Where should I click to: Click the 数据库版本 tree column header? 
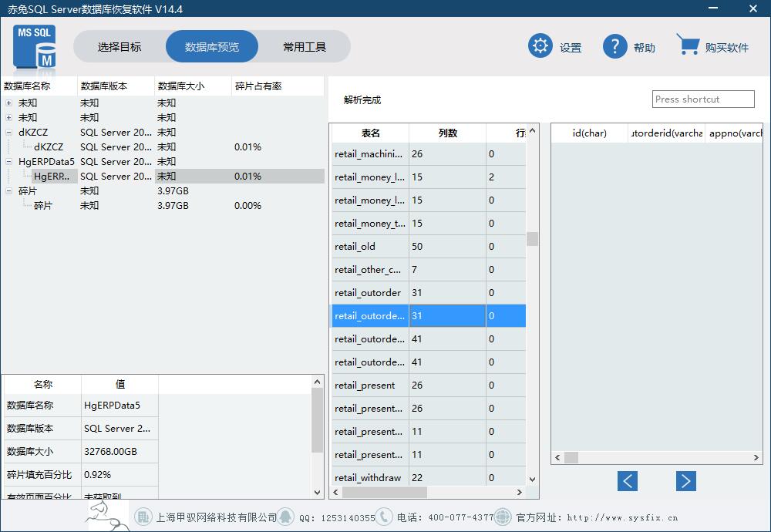click(116, 86)
